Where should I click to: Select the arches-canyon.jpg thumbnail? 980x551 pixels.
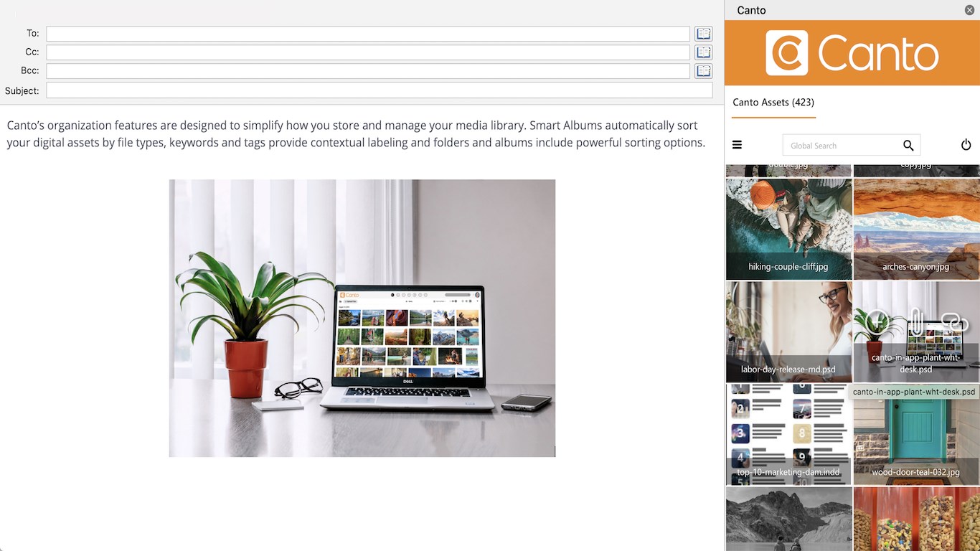(x=917, y=230)
